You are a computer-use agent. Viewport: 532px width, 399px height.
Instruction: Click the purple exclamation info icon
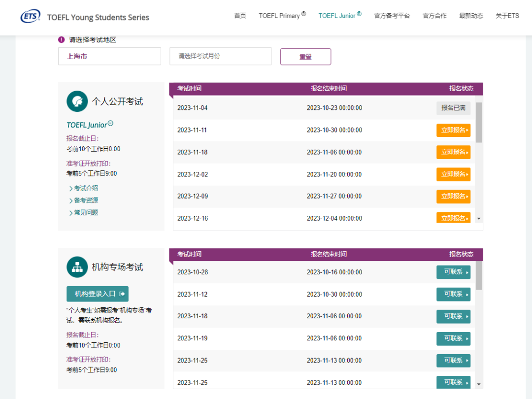(x=62, y=40)
